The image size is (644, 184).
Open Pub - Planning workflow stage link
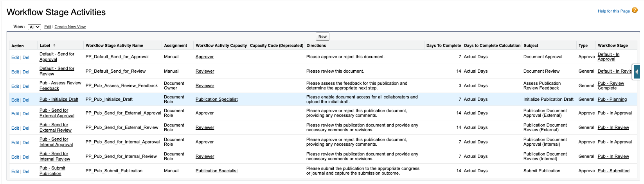coord(612,99)
